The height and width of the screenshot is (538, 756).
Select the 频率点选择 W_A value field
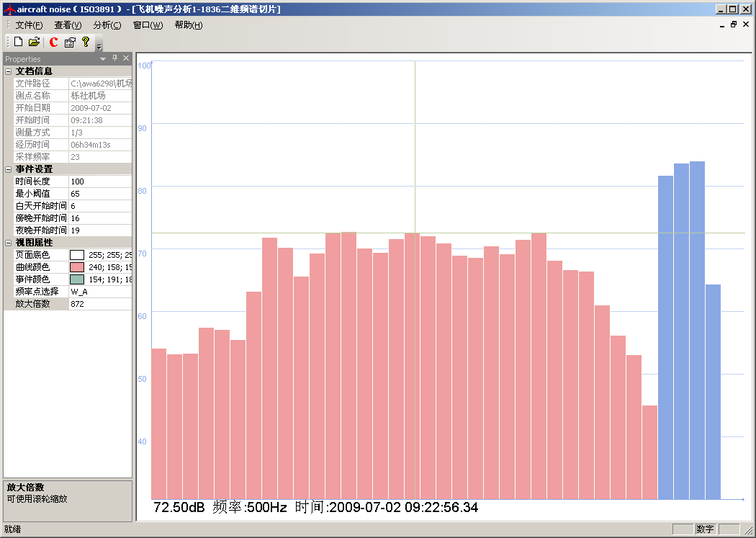tap(100, 292)
